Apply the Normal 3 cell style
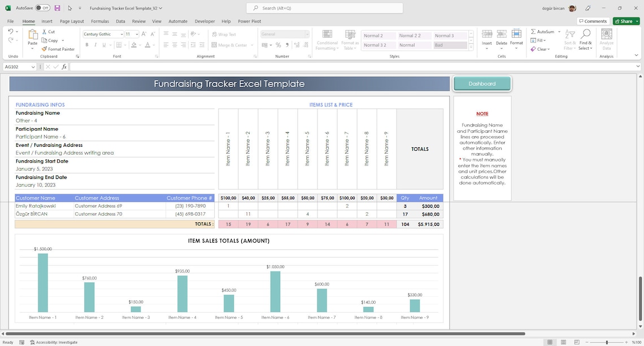Viewport: 644px width, 346px height. [450, 36]
